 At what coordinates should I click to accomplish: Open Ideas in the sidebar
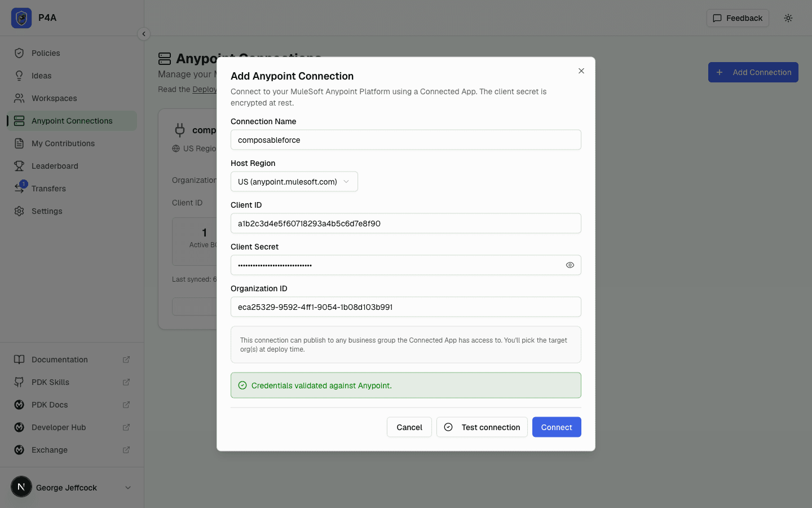pyautogui.click(x=72, y=76)
